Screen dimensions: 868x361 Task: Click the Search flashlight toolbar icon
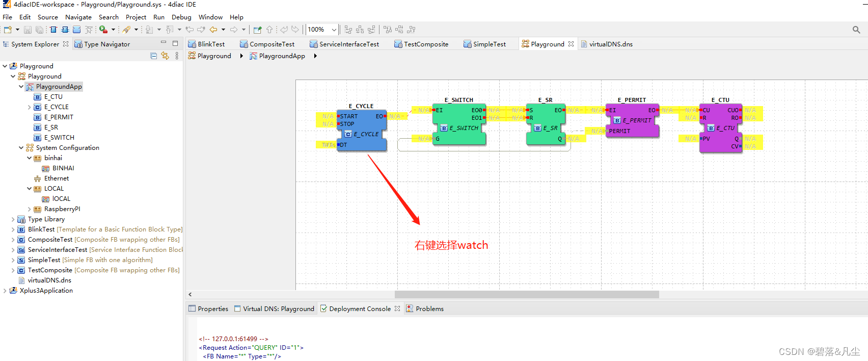pyautogui.click(x=126, y=30)
